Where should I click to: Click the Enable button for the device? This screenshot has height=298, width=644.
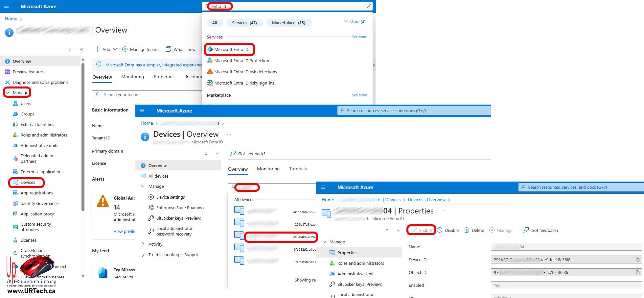(422, 230)
